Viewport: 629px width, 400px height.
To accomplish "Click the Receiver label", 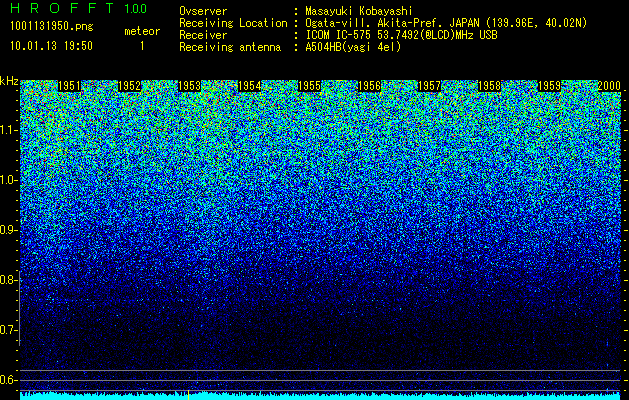I will coord(203,35).
